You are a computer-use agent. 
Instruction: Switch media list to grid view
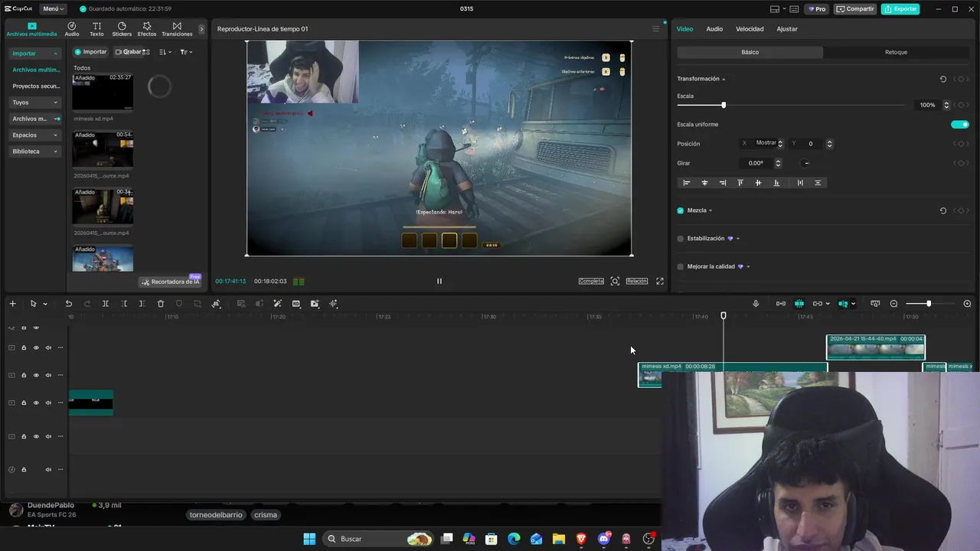click(x=147, y=52)
